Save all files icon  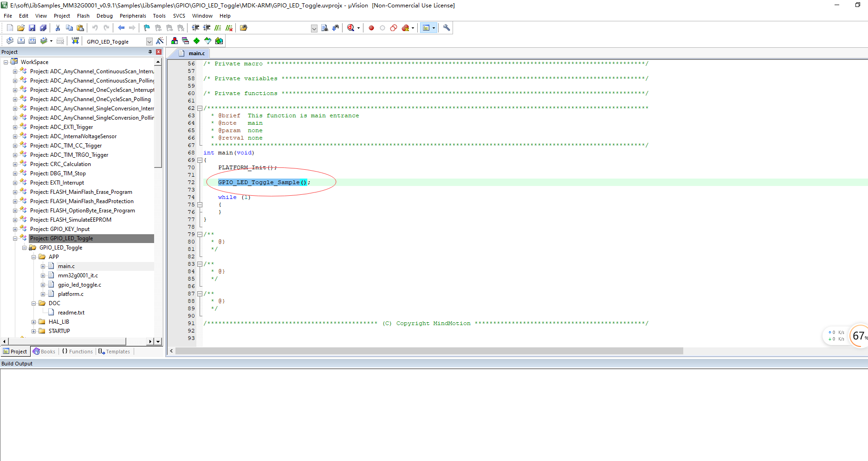(x=43, y=28)
